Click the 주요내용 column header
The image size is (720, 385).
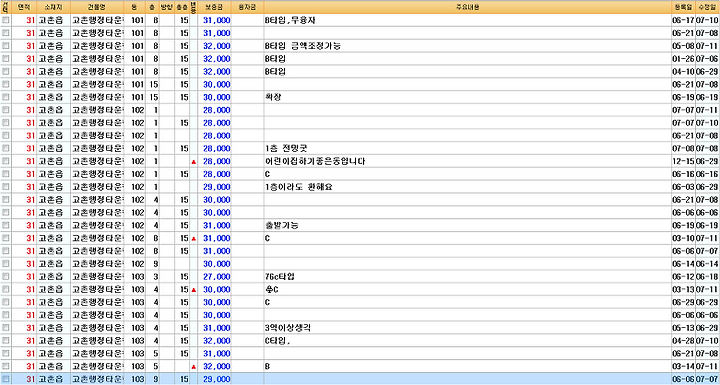(467, 7)
